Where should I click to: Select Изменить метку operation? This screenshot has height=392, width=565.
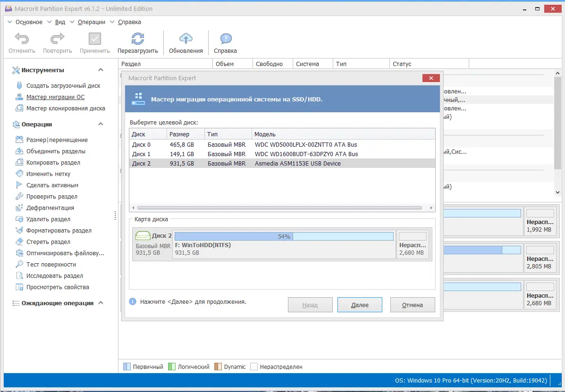(x=48, y=174)
